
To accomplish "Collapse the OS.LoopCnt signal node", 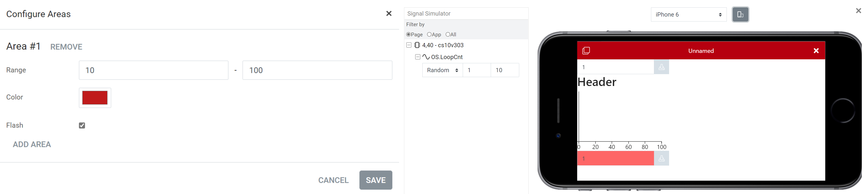I will point(417,57).
